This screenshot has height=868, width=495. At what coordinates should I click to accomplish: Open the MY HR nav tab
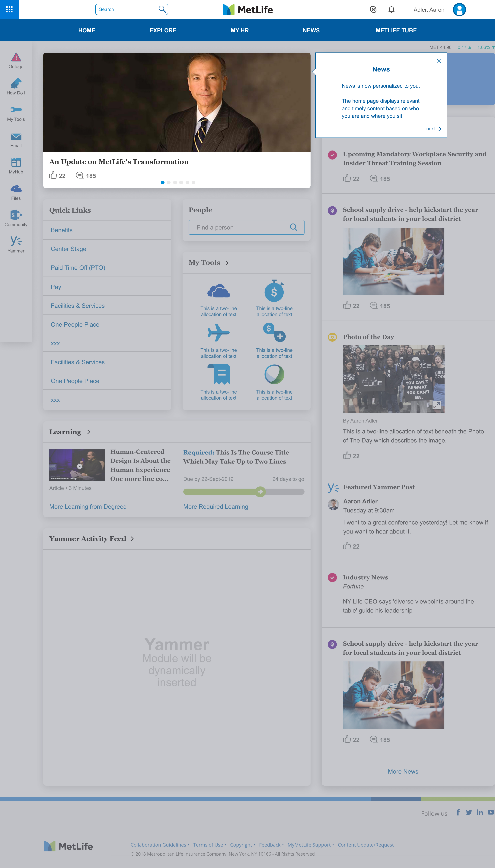[240, 30]
